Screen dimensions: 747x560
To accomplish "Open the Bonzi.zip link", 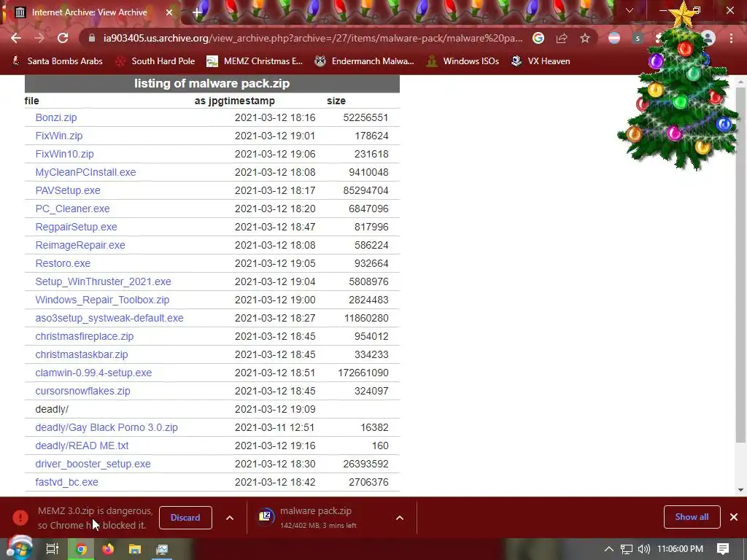I will click(55, 117).
